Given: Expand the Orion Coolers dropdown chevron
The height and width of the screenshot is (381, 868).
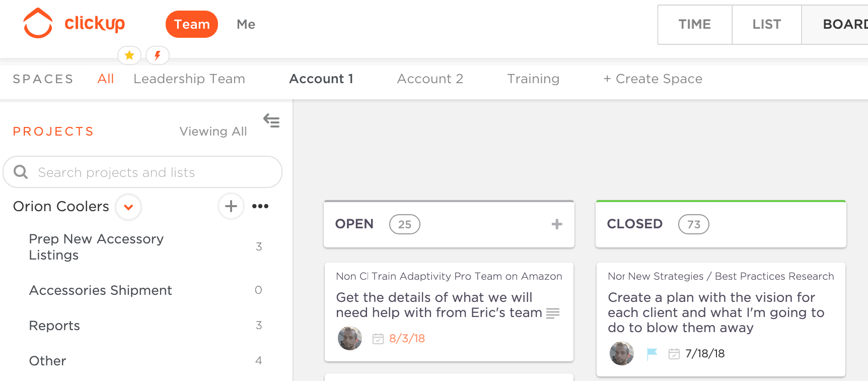Looking at the screenshot, I should coord(128,207).
